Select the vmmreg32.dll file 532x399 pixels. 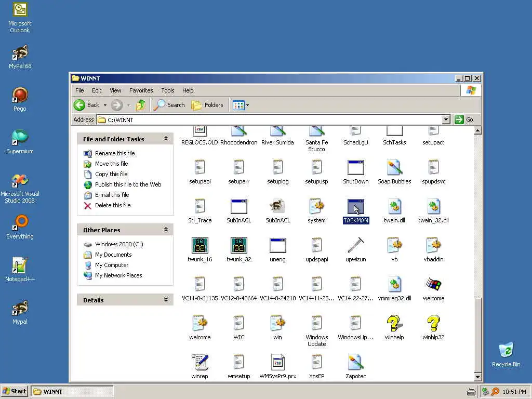pyautogui.click(x=394, y=284)
